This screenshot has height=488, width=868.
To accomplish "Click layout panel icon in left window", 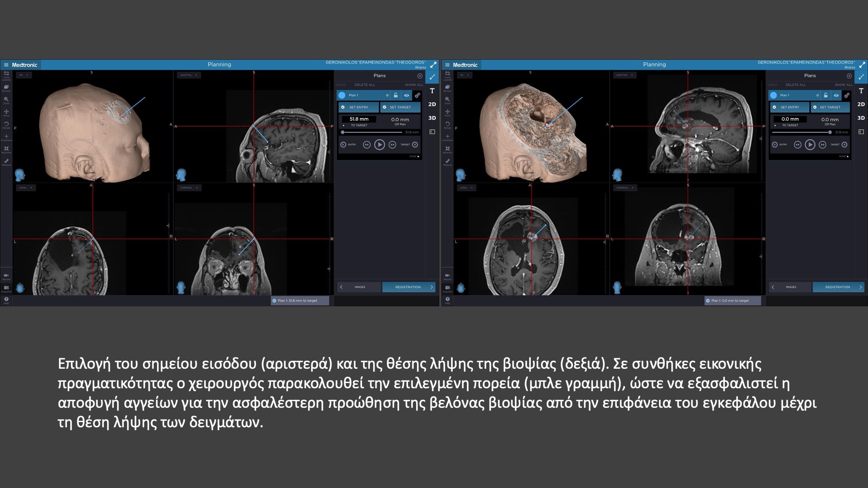I will click(432, 132).
